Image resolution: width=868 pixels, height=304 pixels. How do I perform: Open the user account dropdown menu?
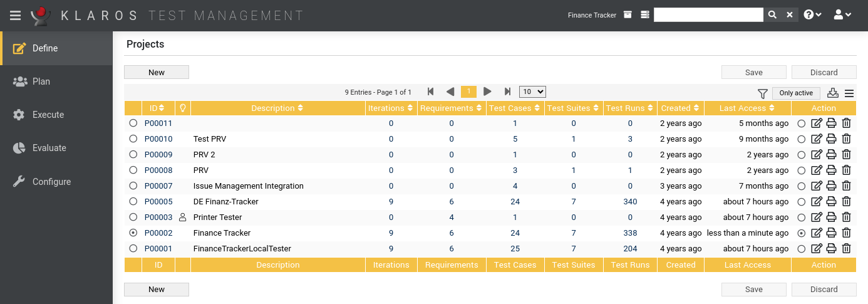842,15
